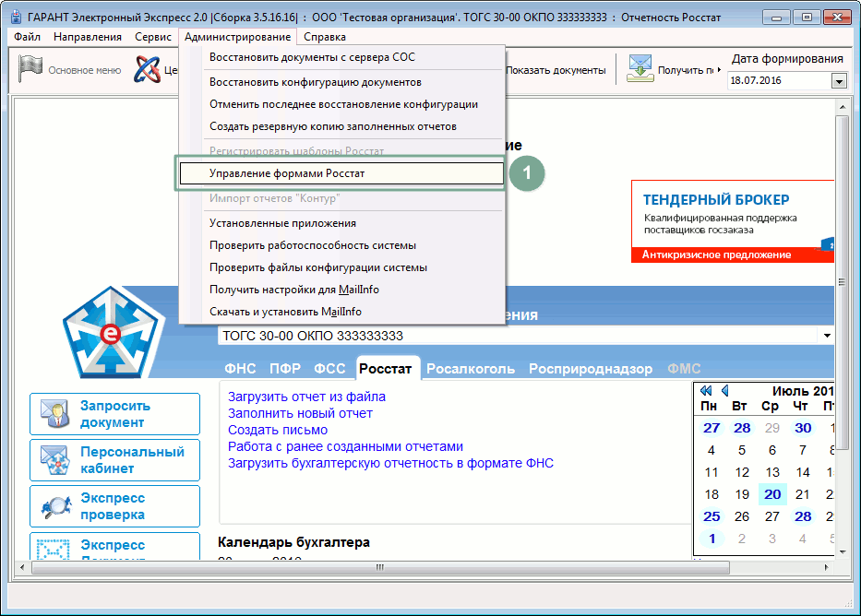
Task: Select calendar day 26
Action: [742, 516]
